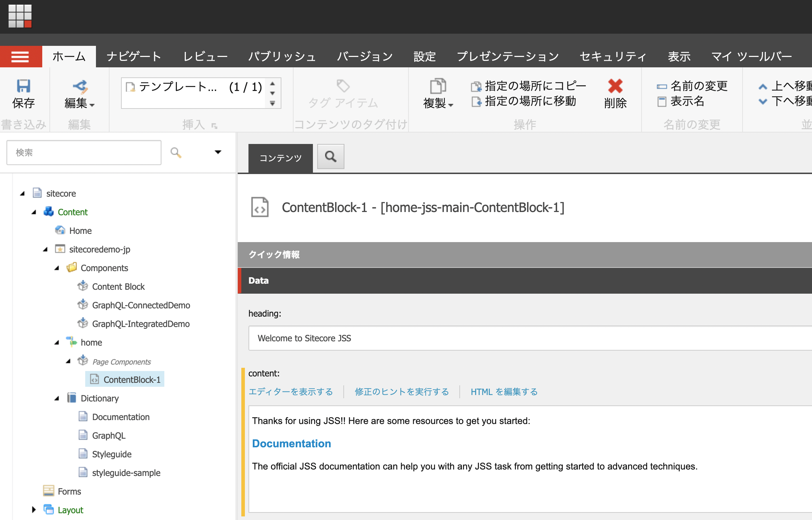Click the Duplicate (複製) icon
The height and width of the screenshot is (520, 812).
pos(438,86)
